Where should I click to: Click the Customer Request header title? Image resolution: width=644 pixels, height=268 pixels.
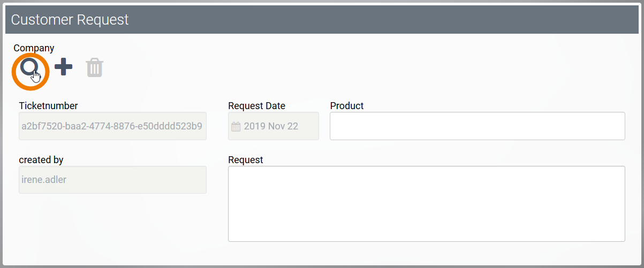pyautogui.click(x=70, y=20)
